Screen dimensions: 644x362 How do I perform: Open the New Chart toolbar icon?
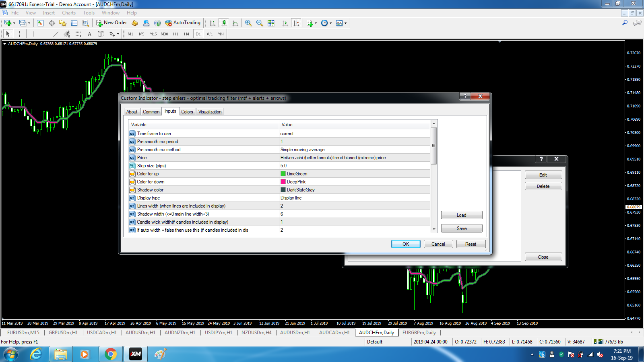click(x=8, y=23)
